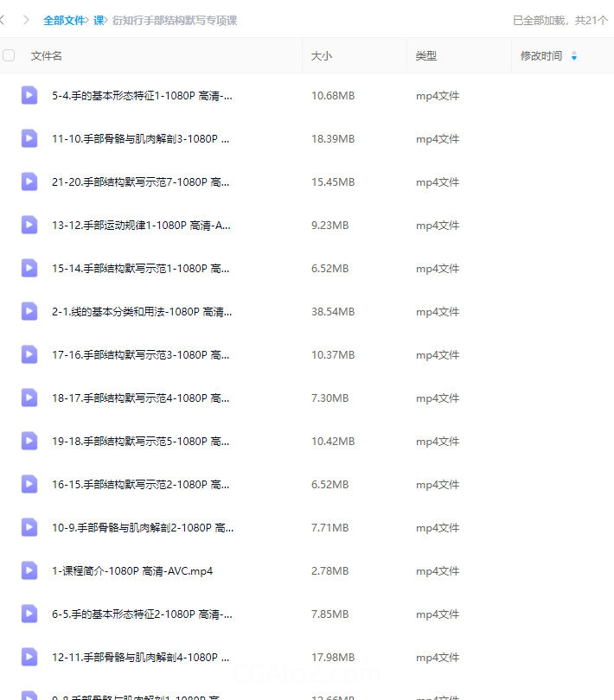Go back with the left chevron
The height and width of the screenshot is (700, 614).
click(x=3, y=20)
